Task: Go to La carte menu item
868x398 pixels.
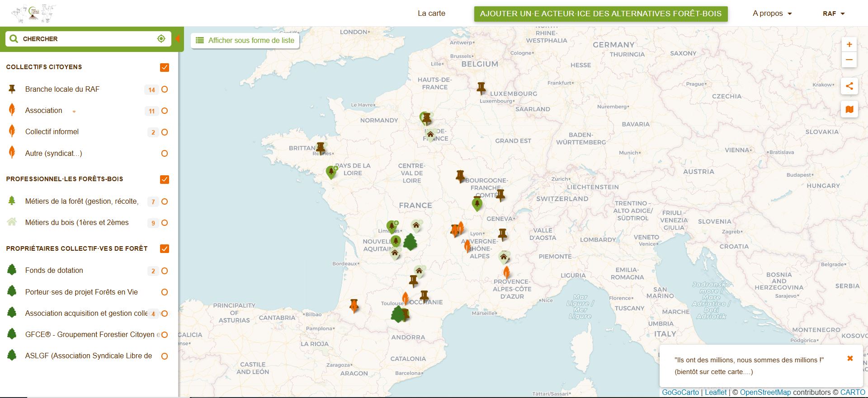Action: coord(431,14)
